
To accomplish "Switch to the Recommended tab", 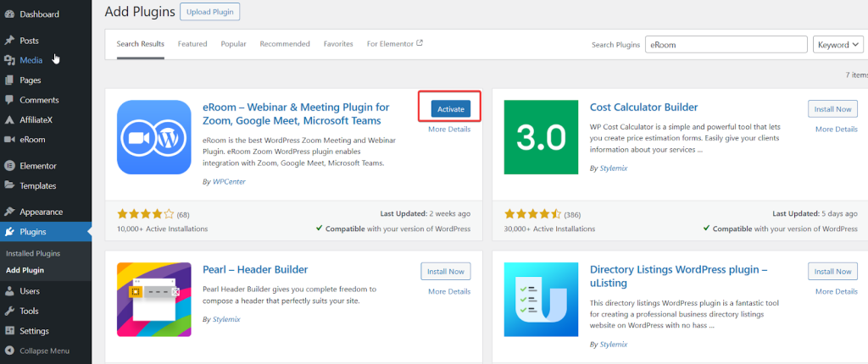I will (x=285, y=44).
